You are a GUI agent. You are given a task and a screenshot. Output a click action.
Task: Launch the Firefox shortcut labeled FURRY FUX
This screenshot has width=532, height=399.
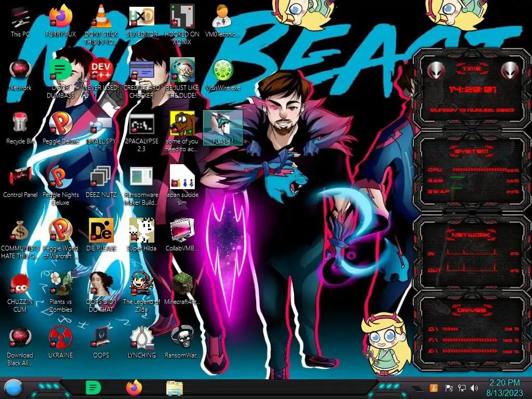pos(60,21)
